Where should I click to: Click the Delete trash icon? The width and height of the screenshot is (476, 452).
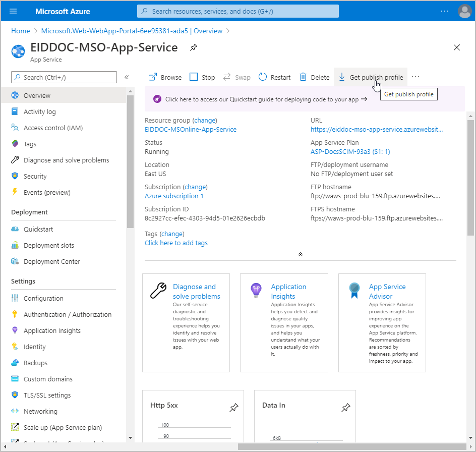coord(303,77)
